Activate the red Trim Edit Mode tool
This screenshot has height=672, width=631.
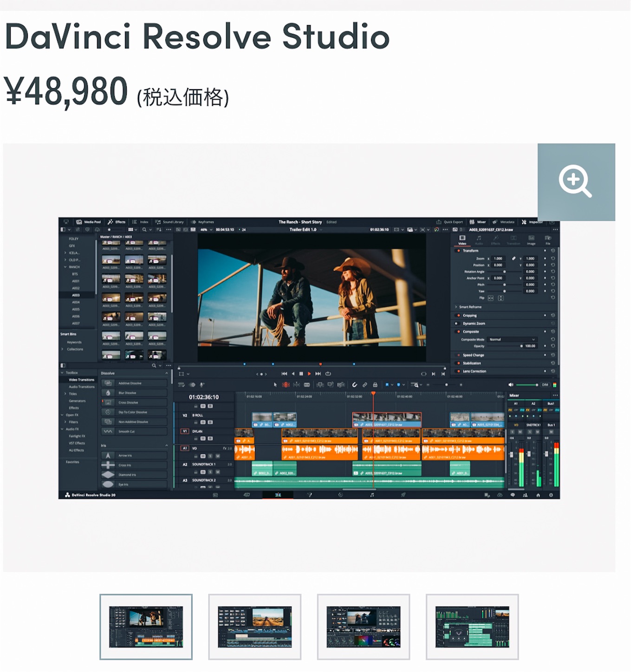pyautogui.click(x=286, y=385)
